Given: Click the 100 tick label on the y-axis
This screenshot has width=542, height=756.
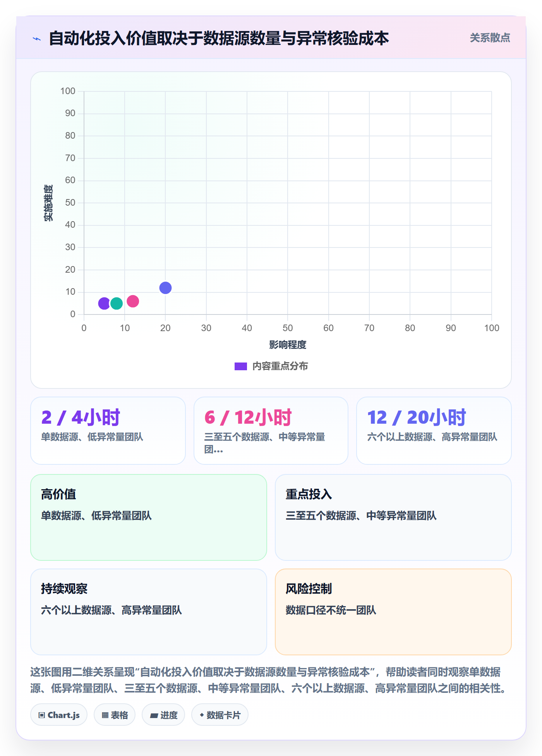Looking at the screenshot, I should [68, 91].
